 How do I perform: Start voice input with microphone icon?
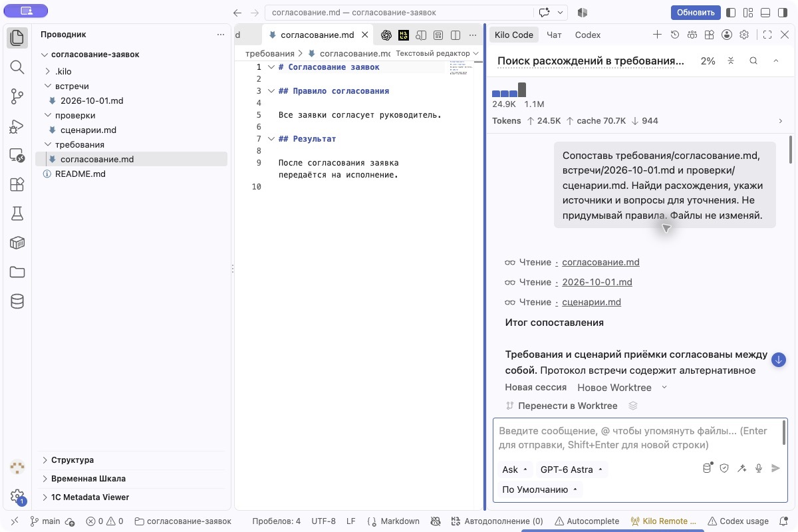tap(759, 468)
